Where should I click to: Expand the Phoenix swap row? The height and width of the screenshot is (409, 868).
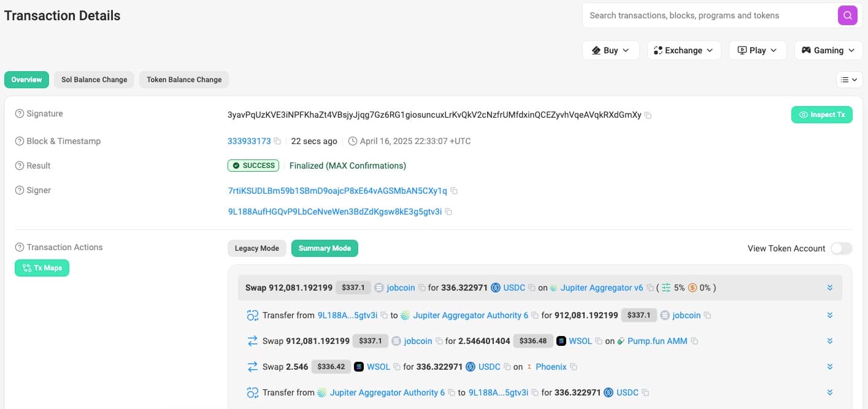click(830, 367)
